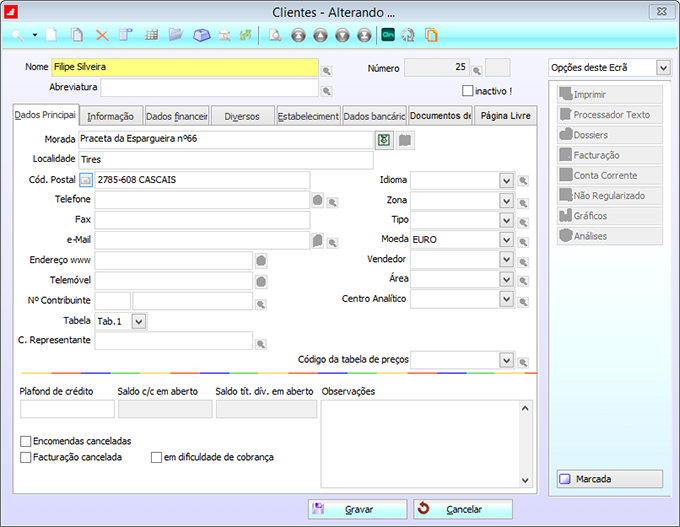The width and height of the screenshot is (680, 527).
Task: Switch to the Dados bancários tab
Action: 374,116
